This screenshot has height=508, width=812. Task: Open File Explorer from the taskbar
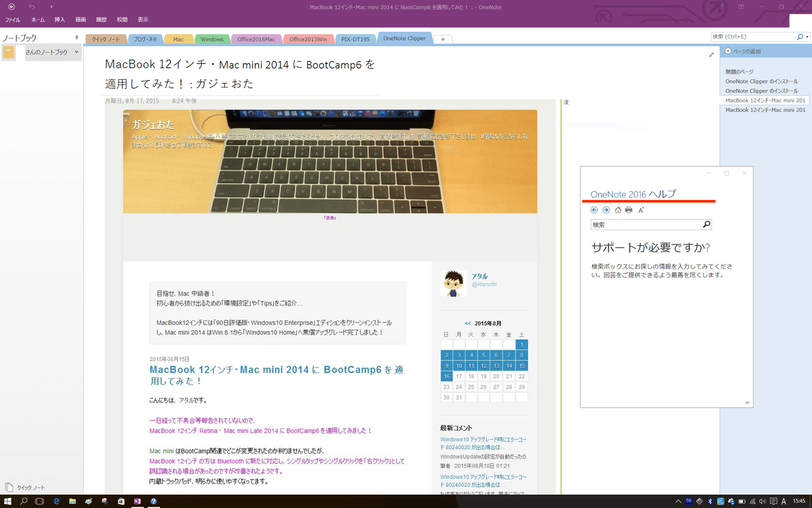click(72, 501)
